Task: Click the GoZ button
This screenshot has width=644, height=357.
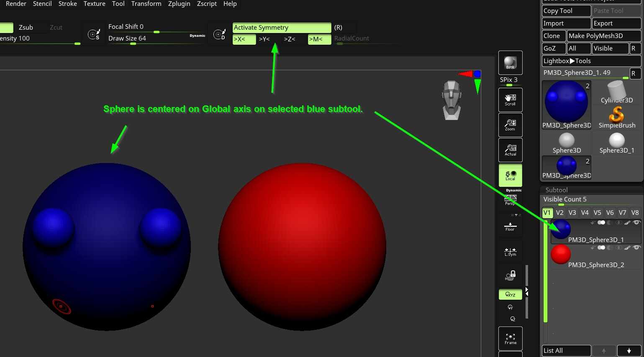Action: (x=554, y=48)
